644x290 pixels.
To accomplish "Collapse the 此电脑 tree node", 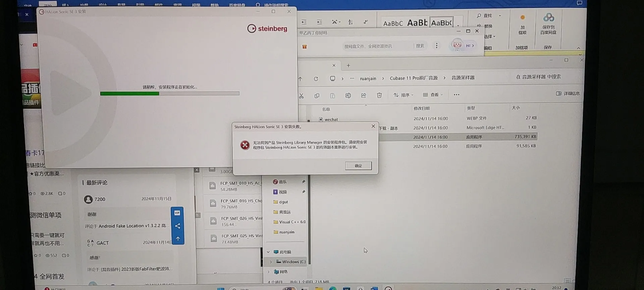I will coord(268,252).
